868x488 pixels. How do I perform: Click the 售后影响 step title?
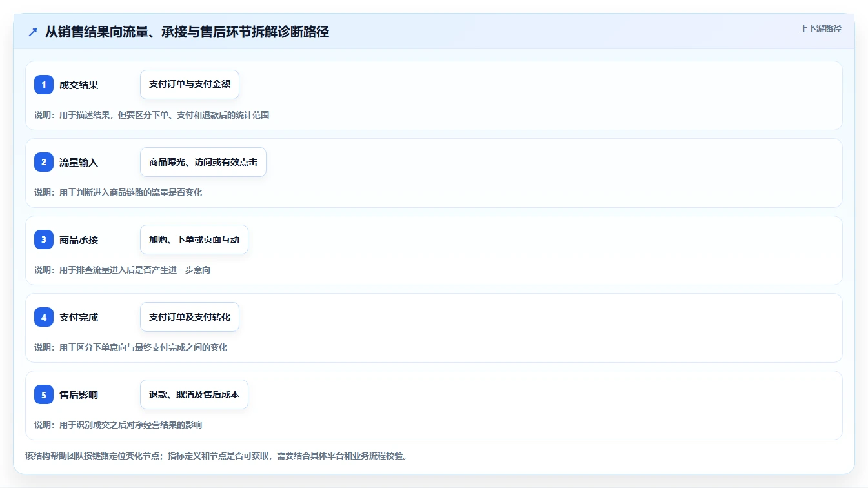pyautogui.click(x=79, y=395)
